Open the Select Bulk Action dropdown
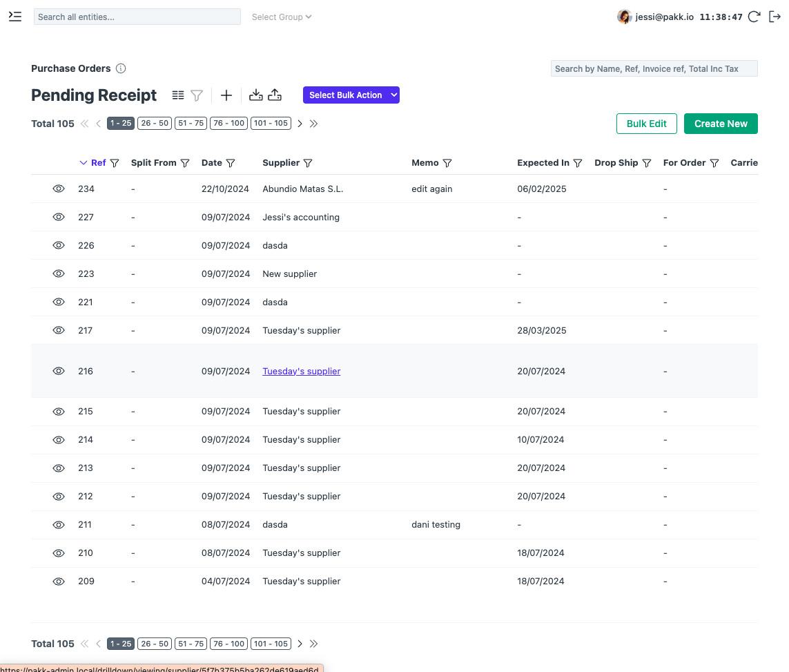789x672 pixels. pyautogui.click(x=351, y=95)
